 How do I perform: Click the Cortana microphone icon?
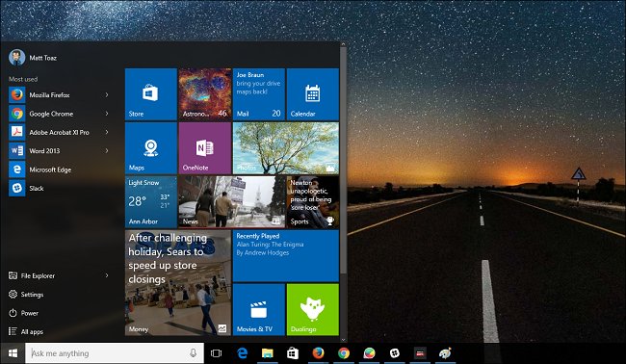[x=194, y=353]
